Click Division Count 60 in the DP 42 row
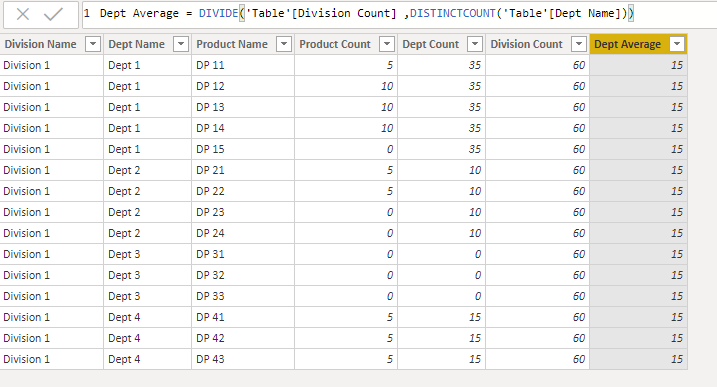This screenshot has width=717, height=387. coord(537,339)
